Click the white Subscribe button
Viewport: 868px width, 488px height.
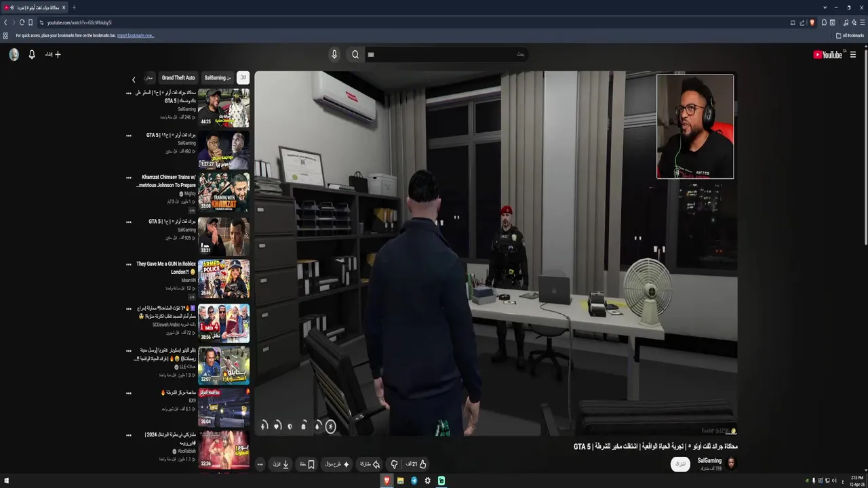680,464
